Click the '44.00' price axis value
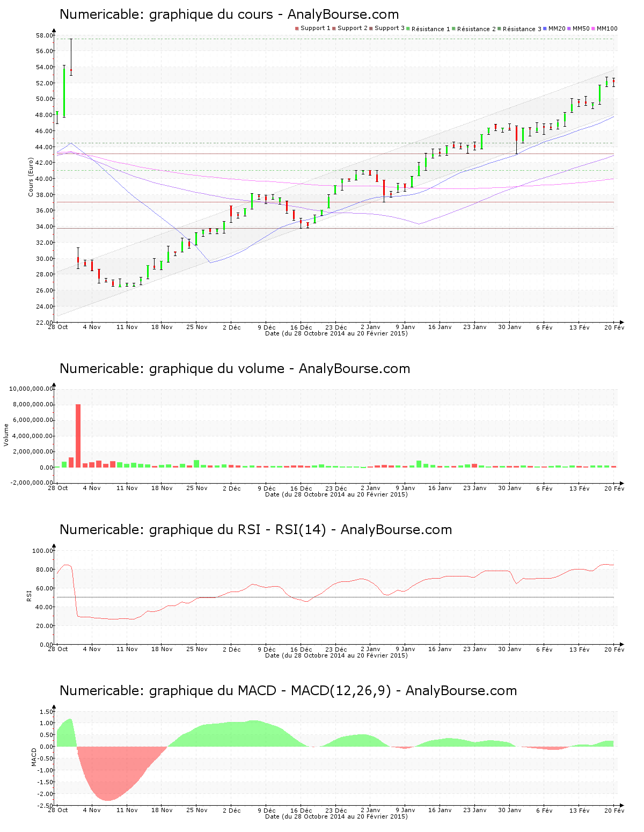644x832 pixels. [x=45, y=147]
